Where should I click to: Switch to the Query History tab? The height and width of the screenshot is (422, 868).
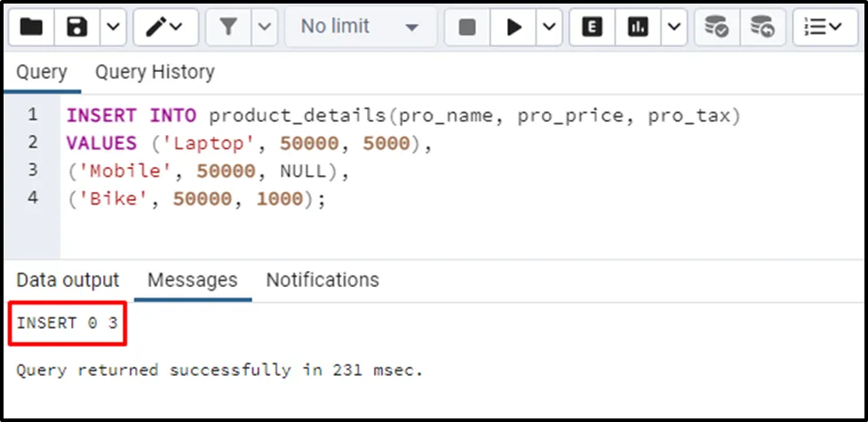(x=155, y=72)
